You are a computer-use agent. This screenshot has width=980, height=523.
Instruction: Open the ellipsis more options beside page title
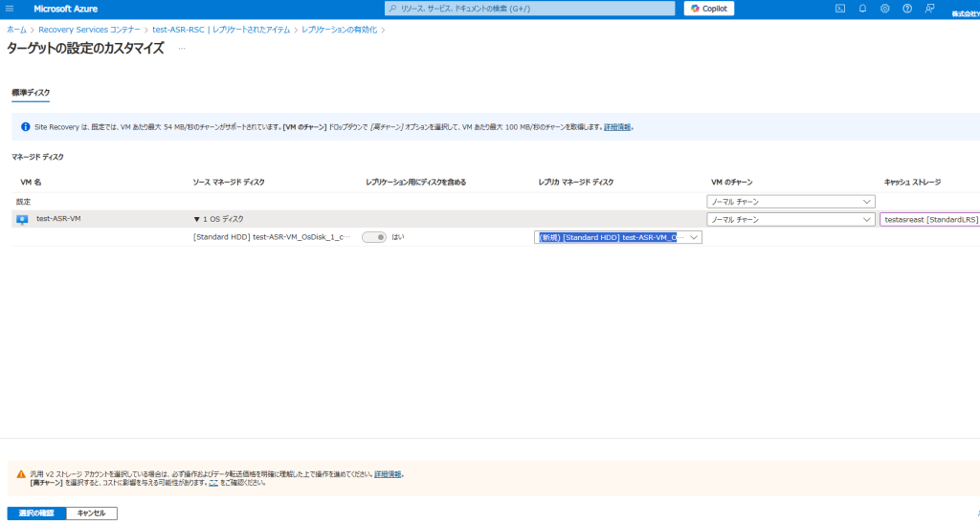click(x=182, y=48)
